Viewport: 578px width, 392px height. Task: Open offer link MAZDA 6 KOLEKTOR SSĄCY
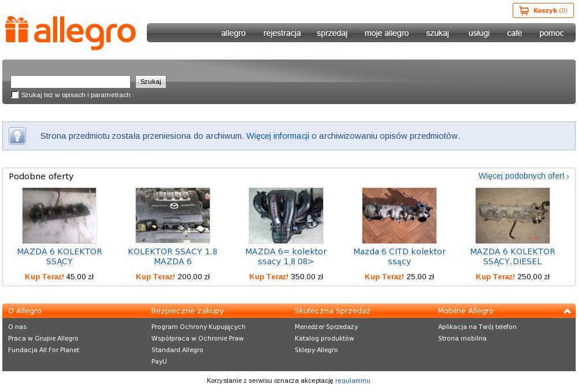point(60,256)
